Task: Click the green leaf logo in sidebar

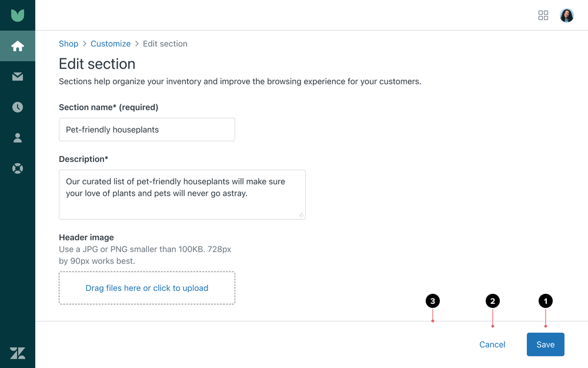Action: point(18,15)
